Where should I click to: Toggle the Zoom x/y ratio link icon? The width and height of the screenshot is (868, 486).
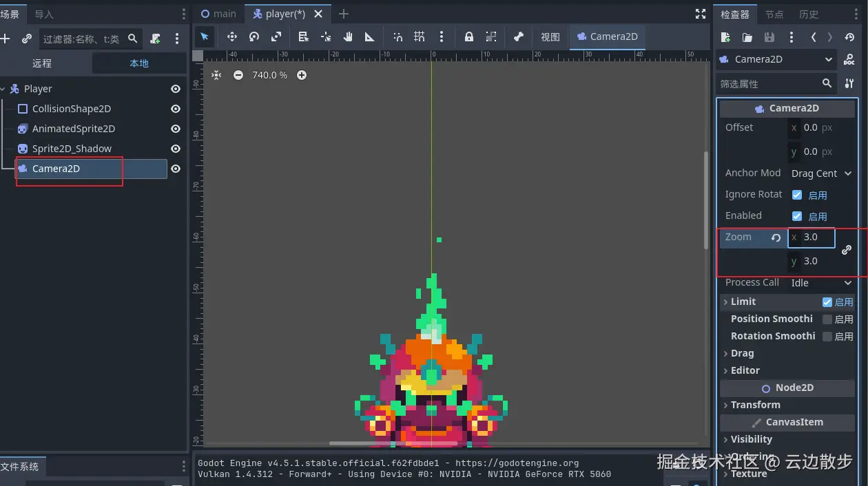click(847, 250)
